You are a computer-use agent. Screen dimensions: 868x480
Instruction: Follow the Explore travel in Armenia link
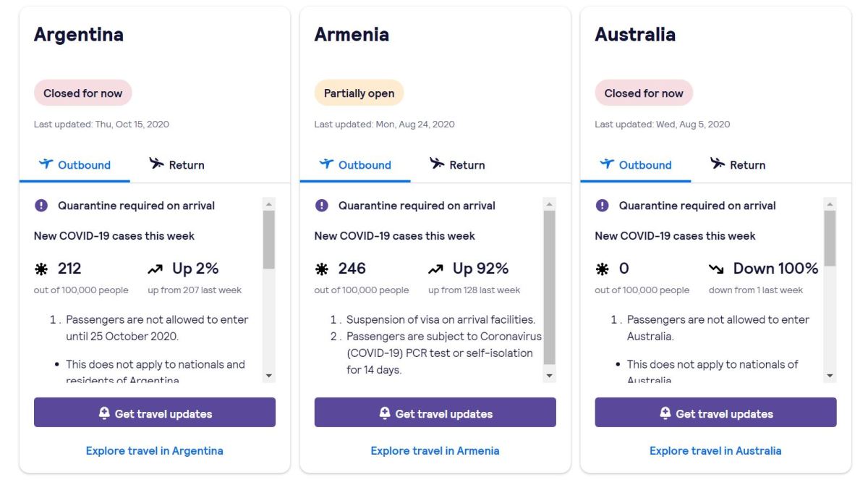coord(435,450)
